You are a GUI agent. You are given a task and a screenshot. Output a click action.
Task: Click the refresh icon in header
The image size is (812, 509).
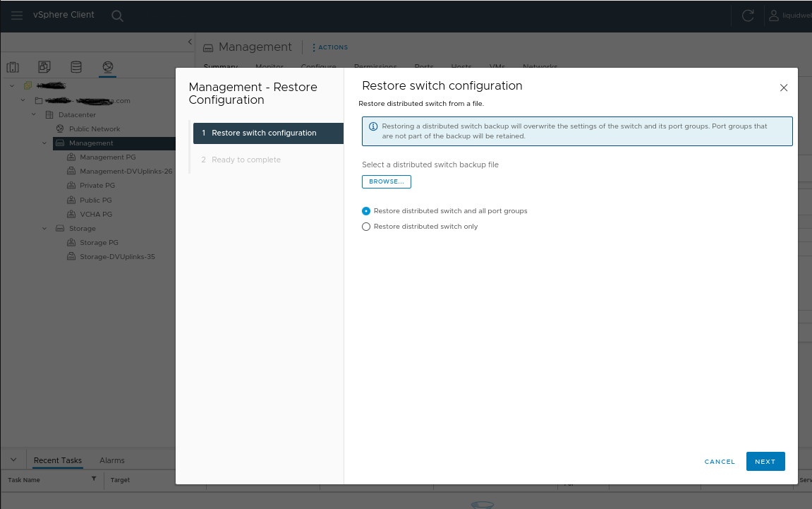coord(748,16)
